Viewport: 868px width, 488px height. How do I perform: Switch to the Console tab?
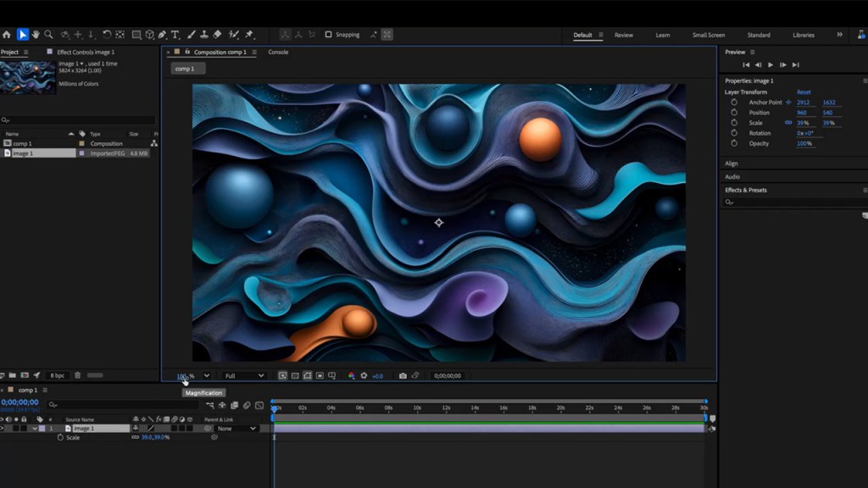click(x=278, y=52)
